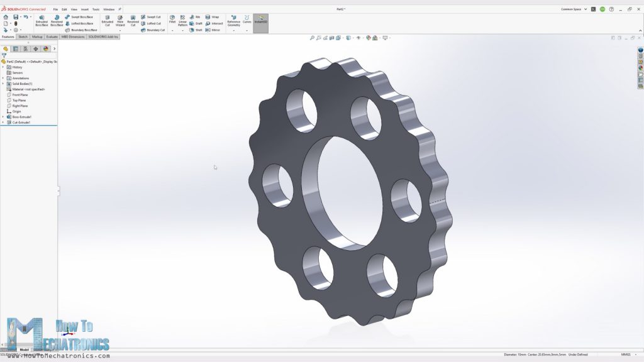644x362 pixels.
Task: Expand the Boss-Extrude1 feature
Action: pos(3,116)
